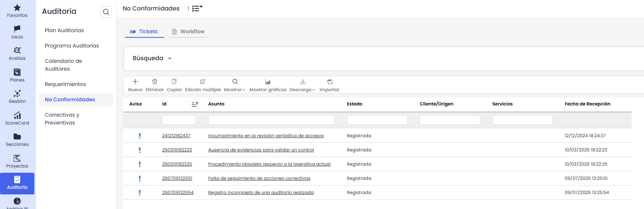Go to Gestión sidebar icon
The image size is (644, 209).
coord(17,93)
